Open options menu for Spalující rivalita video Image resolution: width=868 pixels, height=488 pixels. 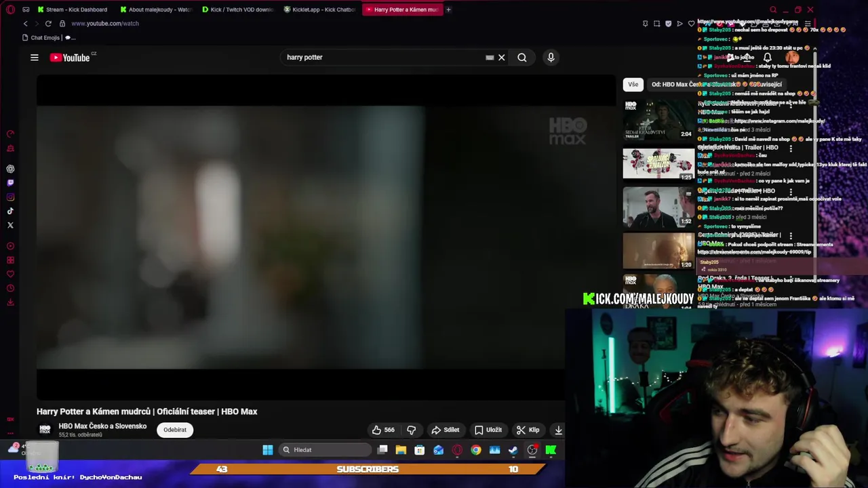[791, 148]
